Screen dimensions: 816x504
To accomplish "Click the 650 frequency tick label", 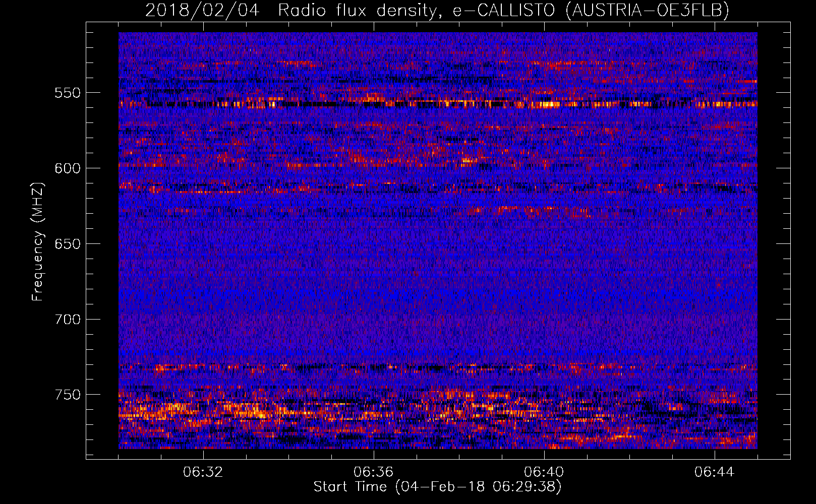I will 68,244.
